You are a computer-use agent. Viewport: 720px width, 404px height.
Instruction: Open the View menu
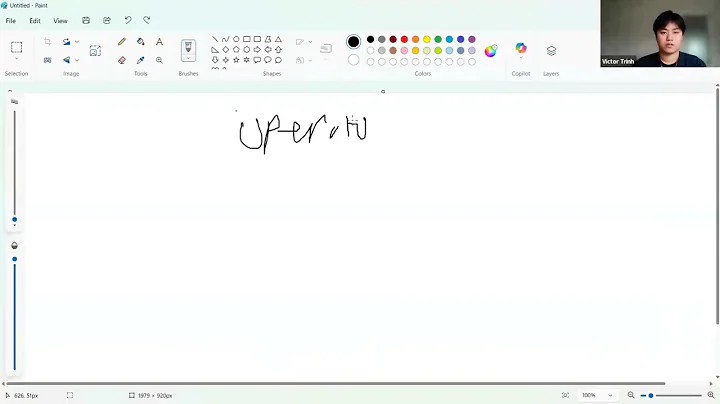click(x=60, y=21)
